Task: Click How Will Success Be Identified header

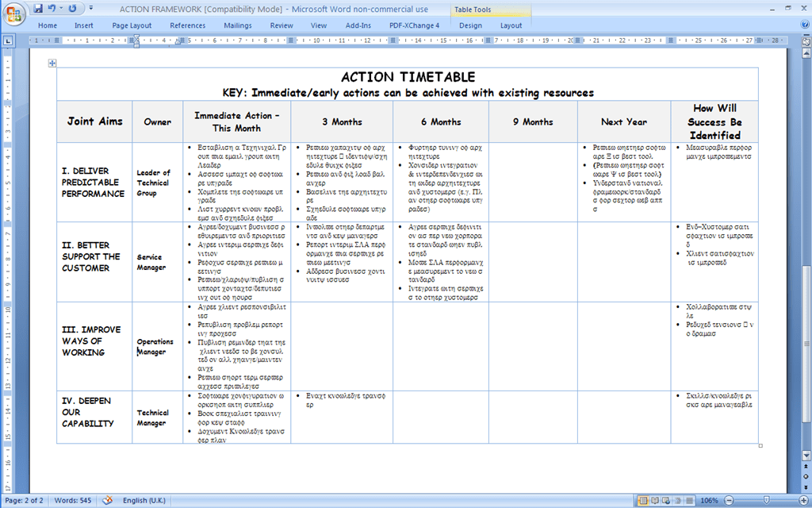Action: point(714,121)
